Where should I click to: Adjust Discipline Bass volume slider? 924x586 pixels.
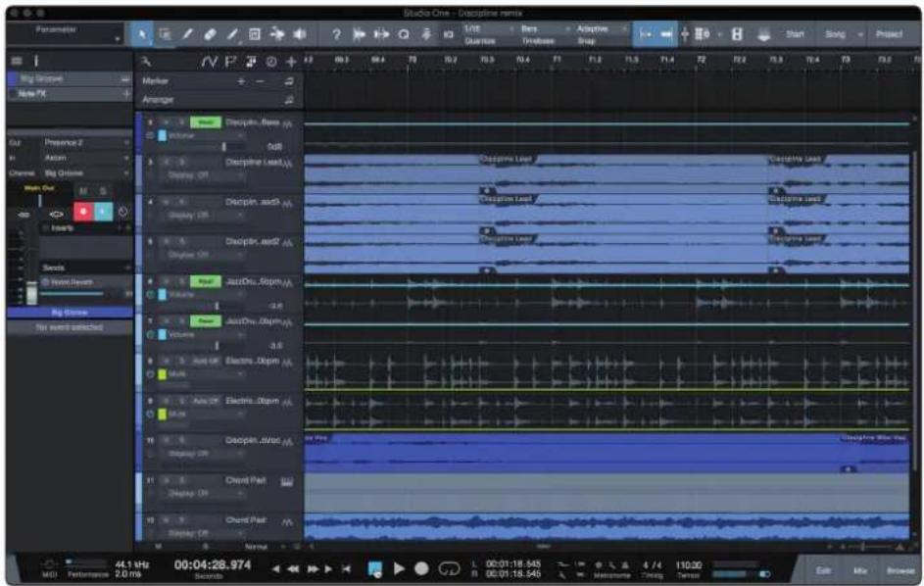(x=224, y=146)
